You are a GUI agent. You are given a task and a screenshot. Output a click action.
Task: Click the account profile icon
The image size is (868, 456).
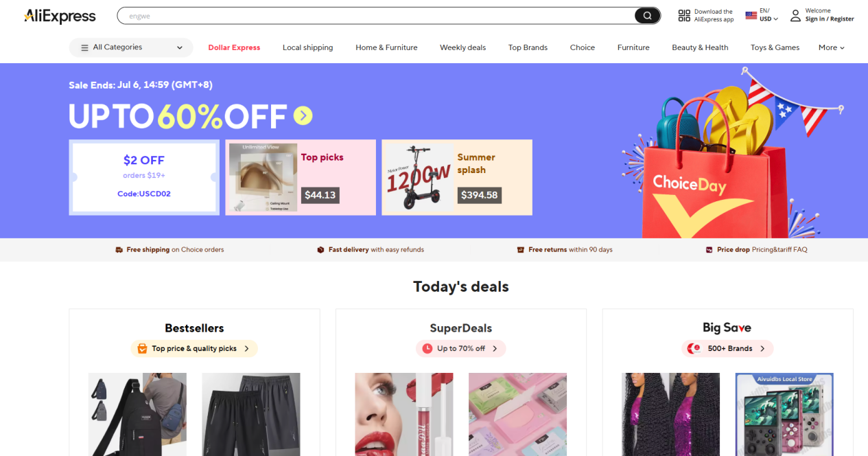(795, 15)
